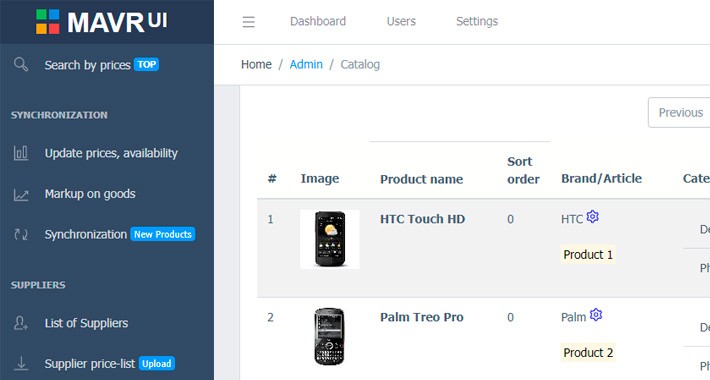The image size is (710, 380).
Task: Click the Palm brand text
Action: pos(573,317)
